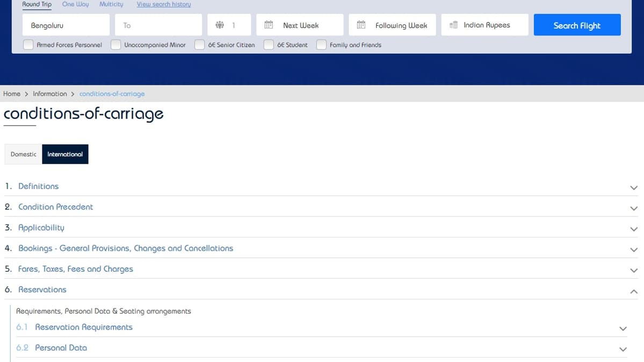Open the Applicability heading
Viewport: 644px width, 362px height.
41,228
